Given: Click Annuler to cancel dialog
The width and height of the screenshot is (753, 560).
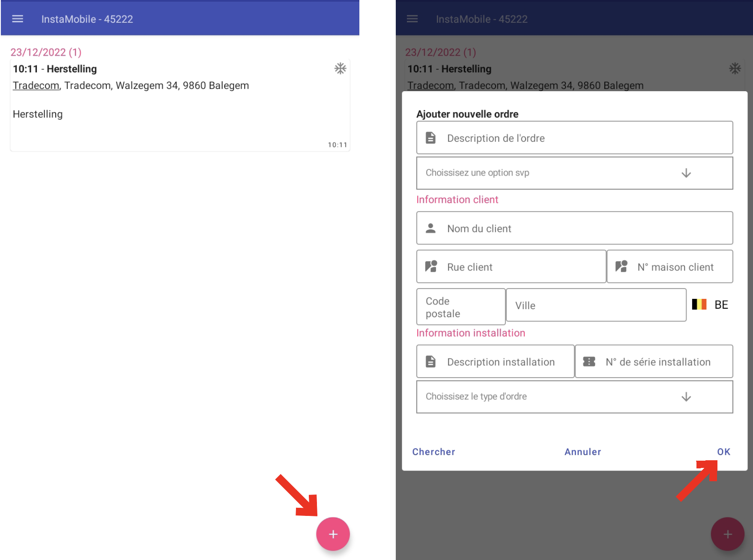Looking at the screenshot, I should tap(583, 452).
